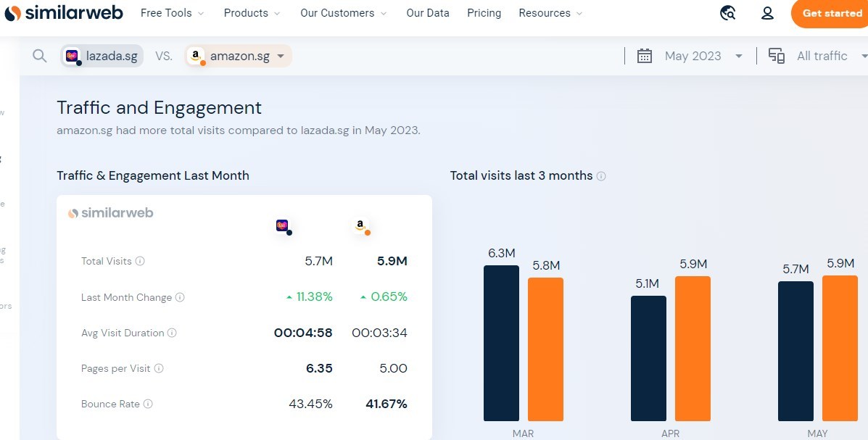Click info icon beside Bounce Rate
The width and height of the screenshot is (868, 440).
pos(148,404)
